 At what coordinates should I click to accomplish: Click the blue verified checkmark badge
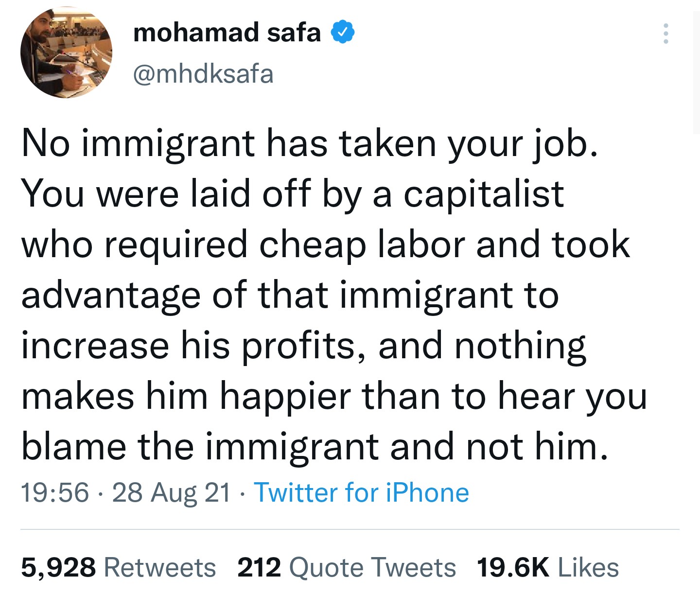343,33
